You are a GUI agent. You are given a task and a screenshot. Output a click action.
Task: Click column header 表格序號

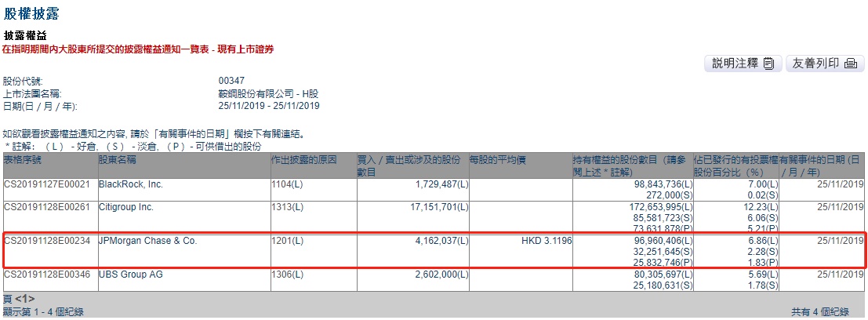pos(22,160)
